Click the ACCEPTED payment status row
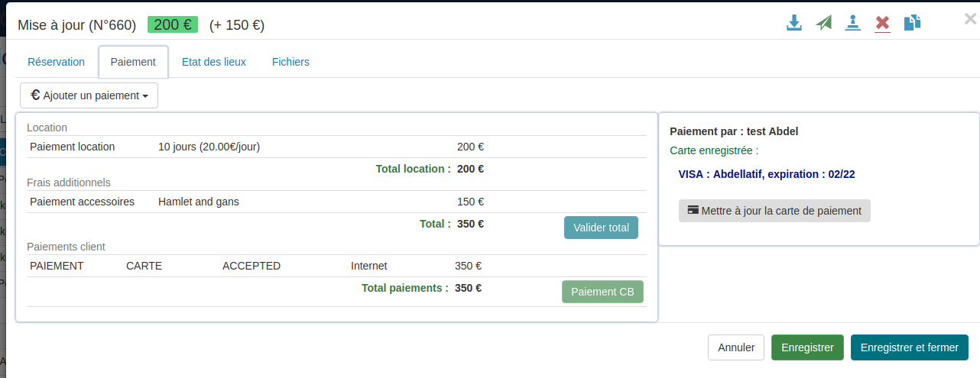Screen dimensions: 980x378 coord(251,266)
